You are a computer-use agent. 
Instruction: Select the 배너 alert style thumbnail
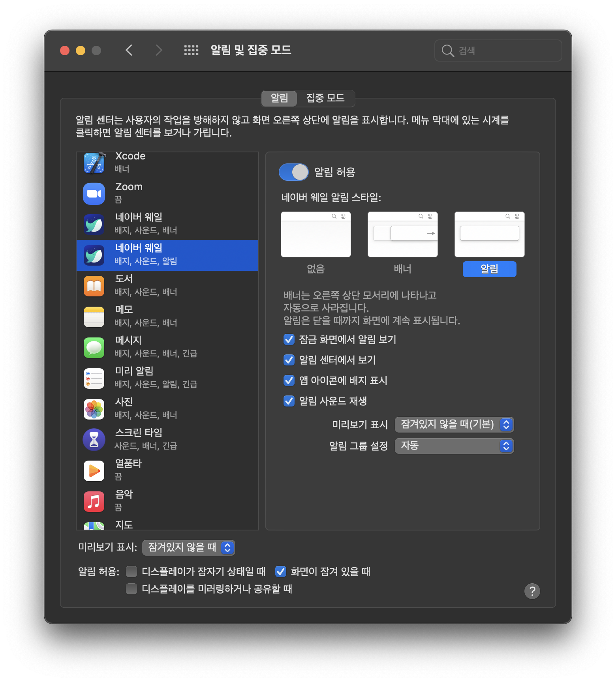tap(403, 234)
